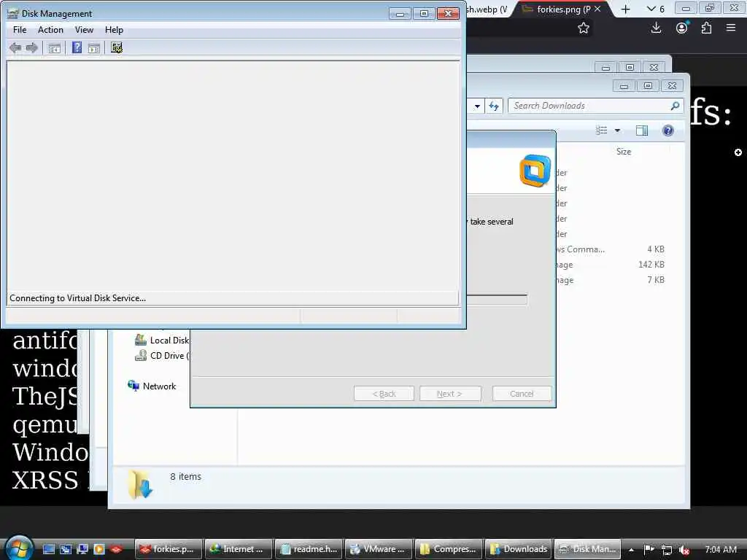Click the muted volume tray icon

684,550
